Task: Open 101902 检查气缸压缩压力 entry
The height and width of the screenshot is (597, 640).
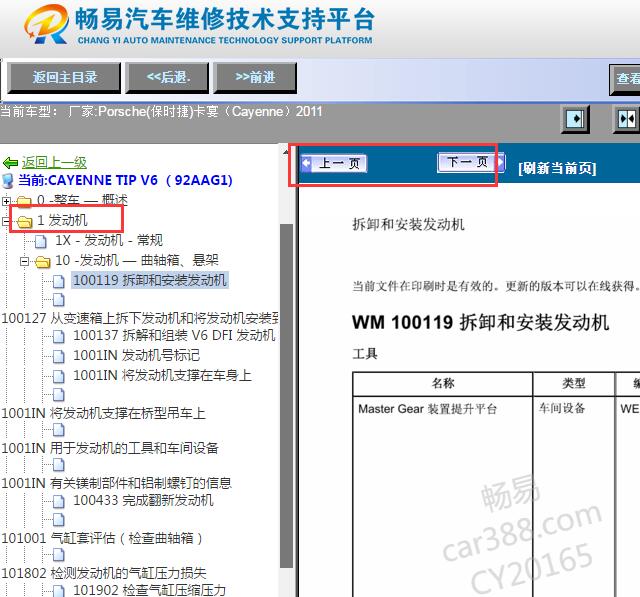Action: (x=149, y=590)
